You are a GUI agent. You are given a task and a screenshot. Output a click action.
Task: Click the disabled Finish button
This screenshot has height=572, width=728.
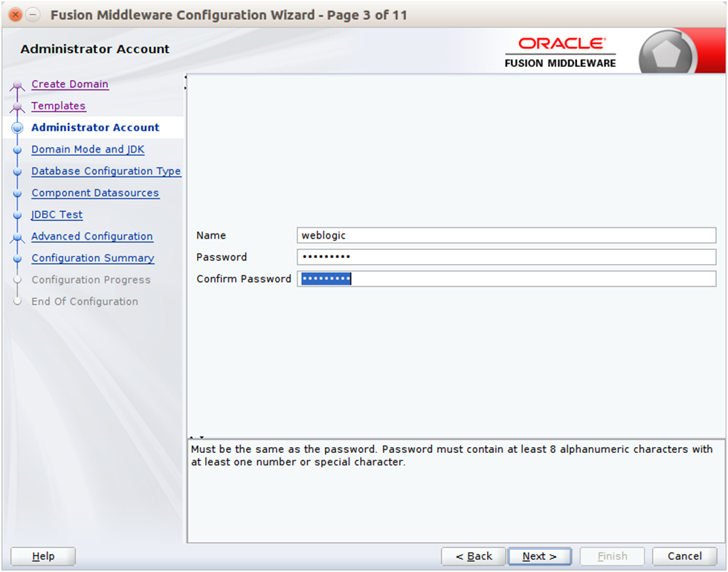613,556
